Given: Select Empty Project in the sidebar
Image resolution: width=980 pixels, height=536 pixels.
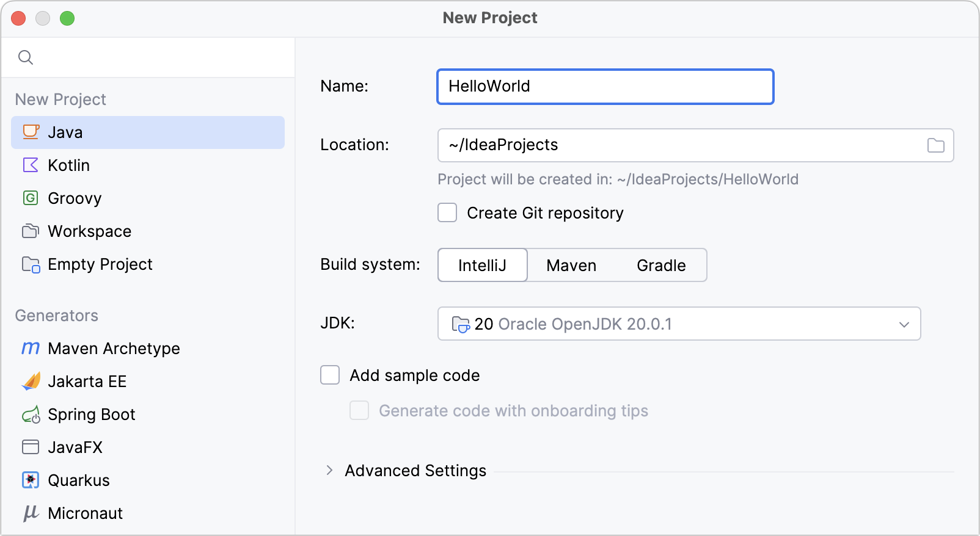Looking at the screenshot, I should click(100, 264).
